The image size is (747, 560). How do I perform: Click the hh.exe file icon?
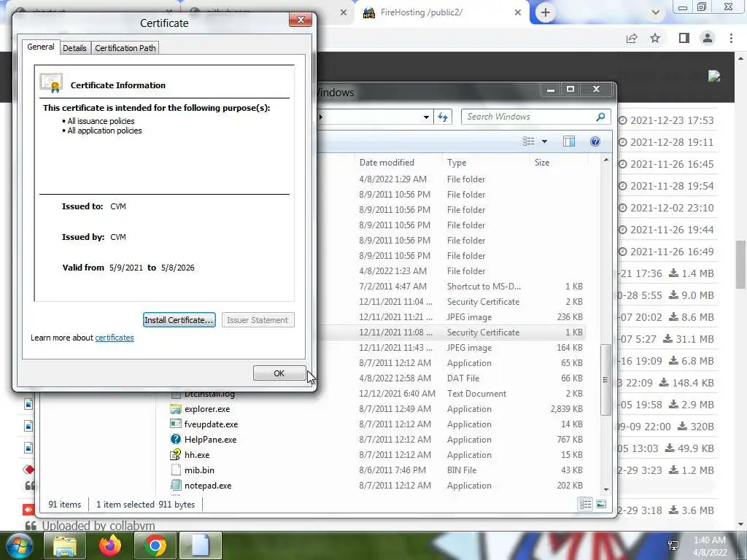pyautogui.click(x=176, y=455)
